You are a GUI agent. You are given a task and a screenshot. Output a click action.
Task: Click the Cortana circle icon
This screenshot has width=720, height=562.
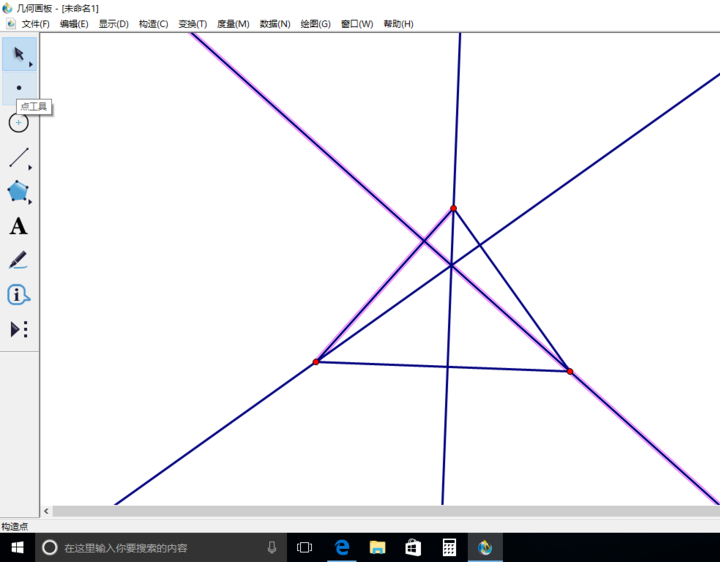(x=50, y=547)
